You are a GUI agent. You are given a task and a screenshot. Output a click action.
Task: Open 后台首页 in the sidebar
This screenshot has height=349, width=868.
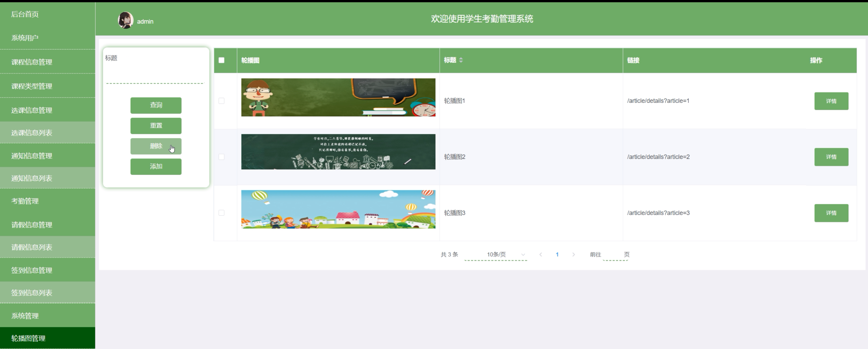tap(25, 14)
